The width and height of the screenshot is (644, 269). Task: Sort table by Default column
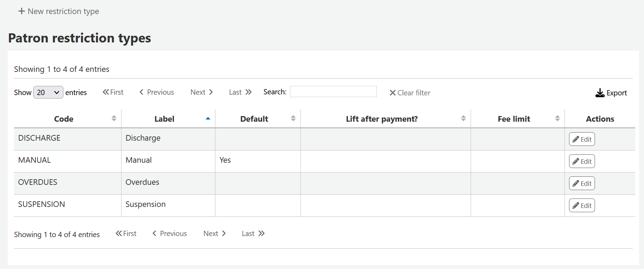point(258,119)
